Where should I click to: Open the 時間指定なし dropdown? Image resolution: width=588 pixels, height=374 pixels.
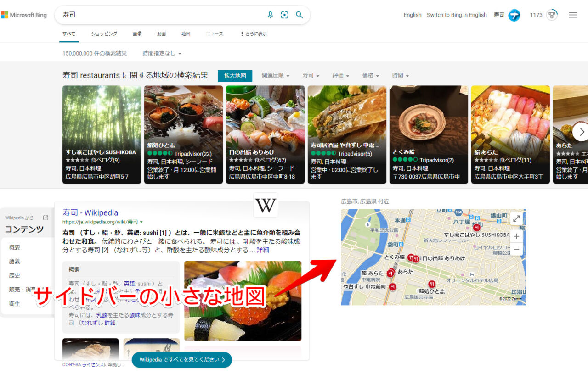click(x=162, y=54)
